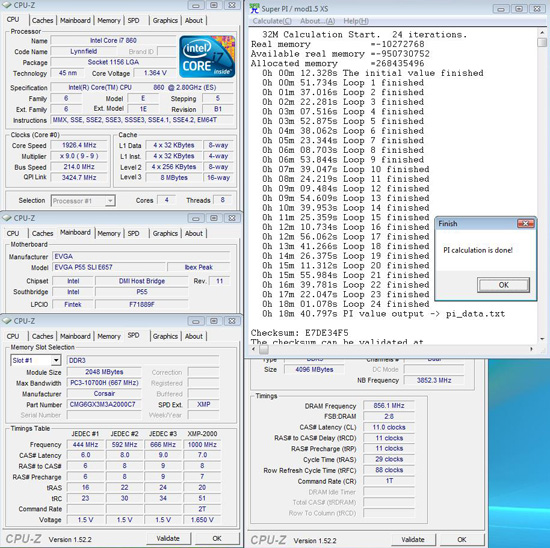The image size is (550, 548).
Task: Close the Finish dialog with the X button
Action: (x=525, y=223)
